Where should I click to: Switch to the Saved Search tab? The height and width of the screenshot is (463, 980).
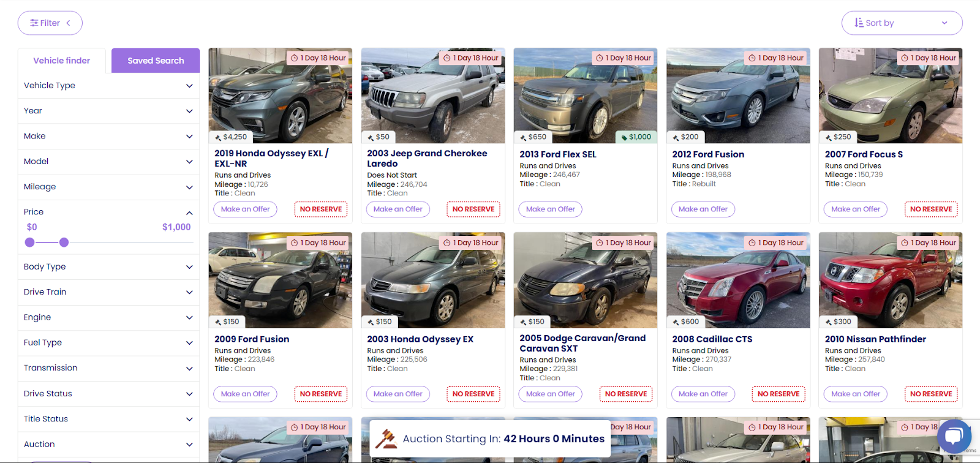coord(156,61)
